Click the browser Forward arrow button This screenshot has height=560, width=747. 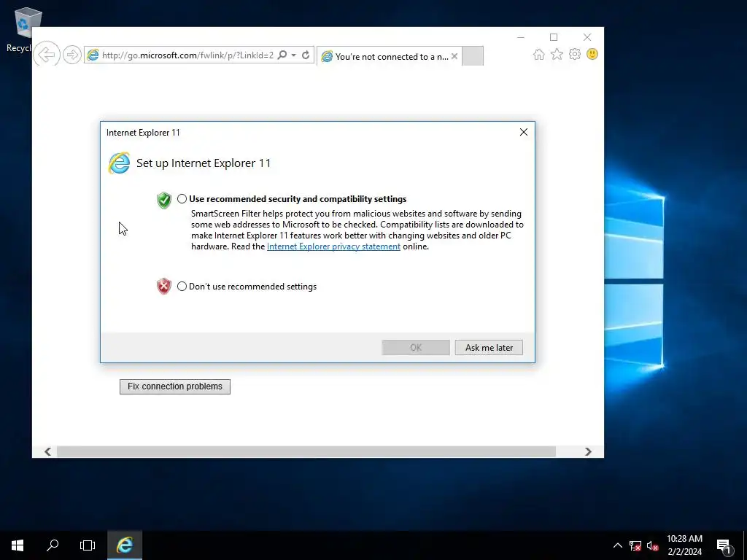[x=72, y=55]
